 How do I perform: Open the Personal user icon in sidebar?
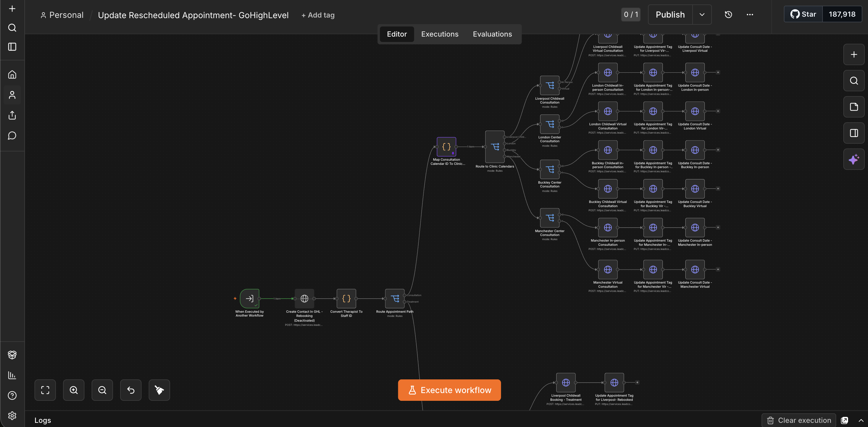click(x=12, y=95)
